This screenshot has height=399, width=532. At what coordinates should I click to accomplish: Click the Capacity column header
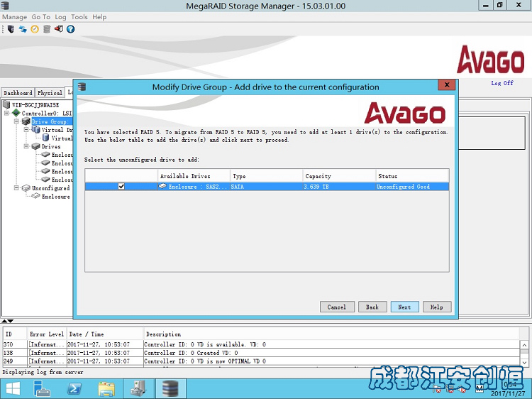(339, 176)
